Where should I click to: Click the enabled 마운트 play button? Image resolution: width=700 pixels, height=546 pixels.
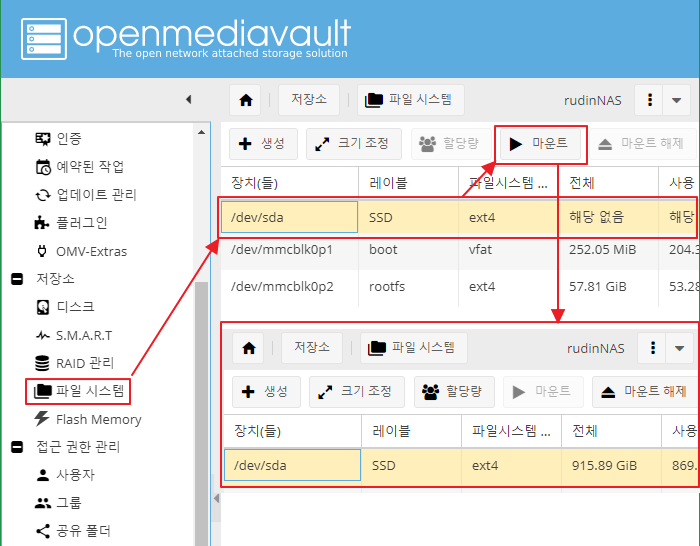point(540,144)
